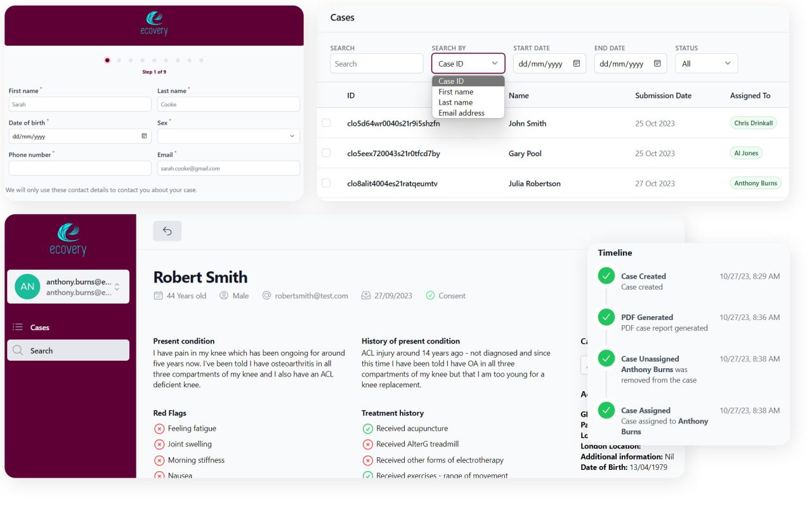Click the calendar icon in the Date of birth field

[145, 135]
